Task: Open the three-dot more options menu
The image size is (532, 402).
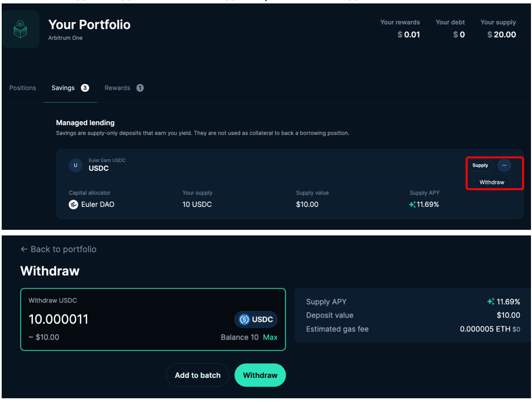Action: 504,165
